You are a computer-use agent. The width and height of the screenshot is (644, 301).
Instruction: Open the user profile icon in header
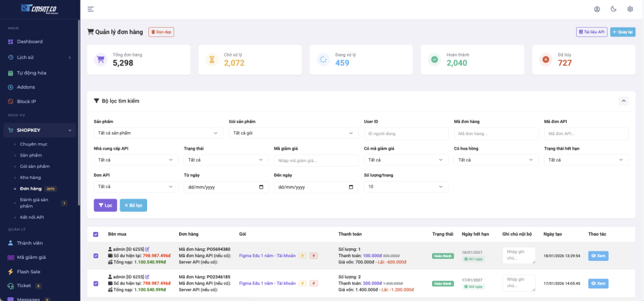(x=597, y=9)
